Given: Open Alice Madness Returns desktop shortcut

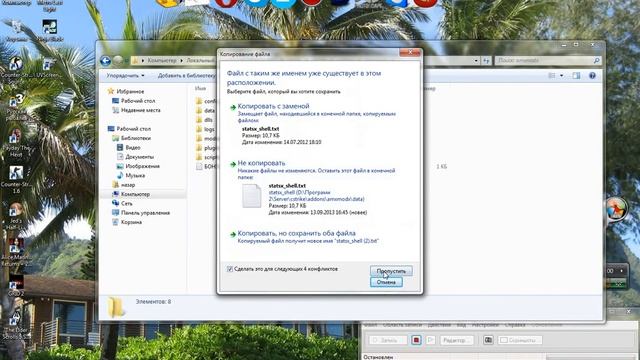Looking at the screenshot, I should point(16,251).
